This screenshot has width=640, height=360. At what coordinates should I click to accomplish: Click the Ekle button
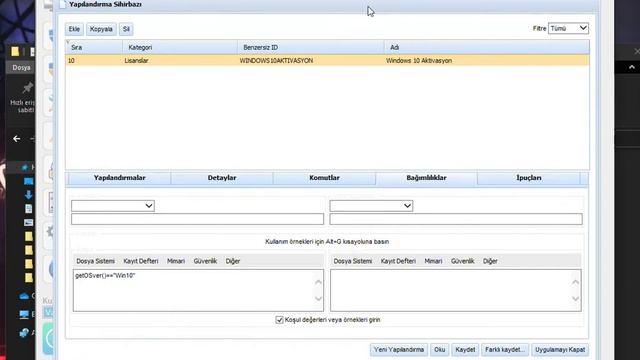[74, 29]
